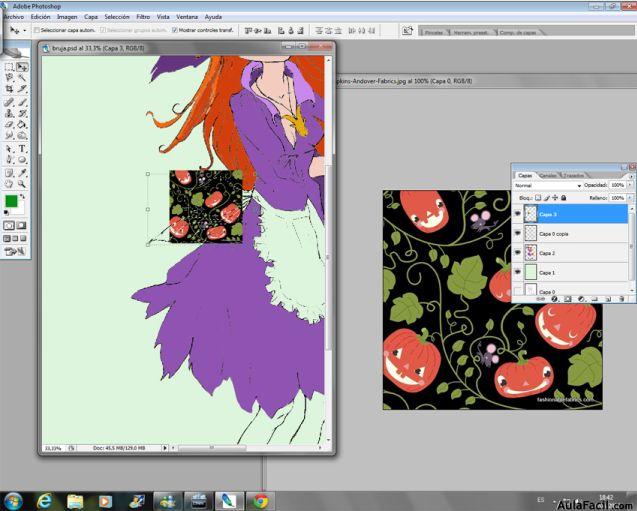Open the Edición menu

(41, 17)
